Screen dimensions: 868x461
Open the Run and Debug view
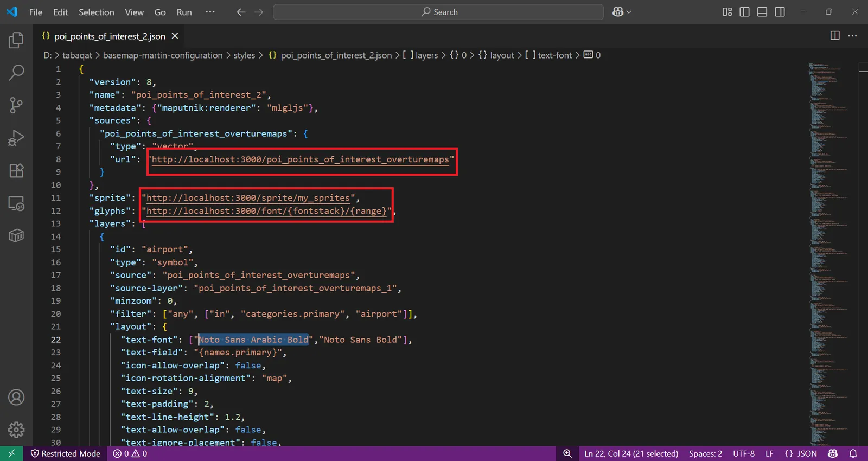[16, 138]
